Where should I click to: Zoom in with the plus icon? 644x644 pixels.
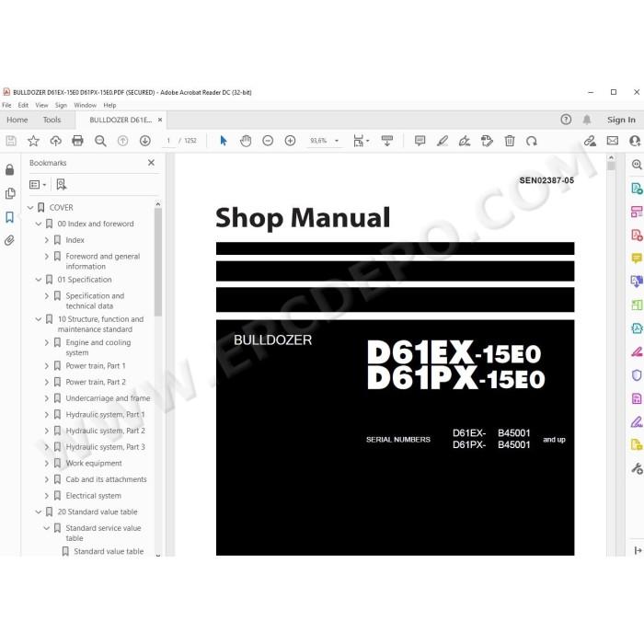click(x=290, y=141)
